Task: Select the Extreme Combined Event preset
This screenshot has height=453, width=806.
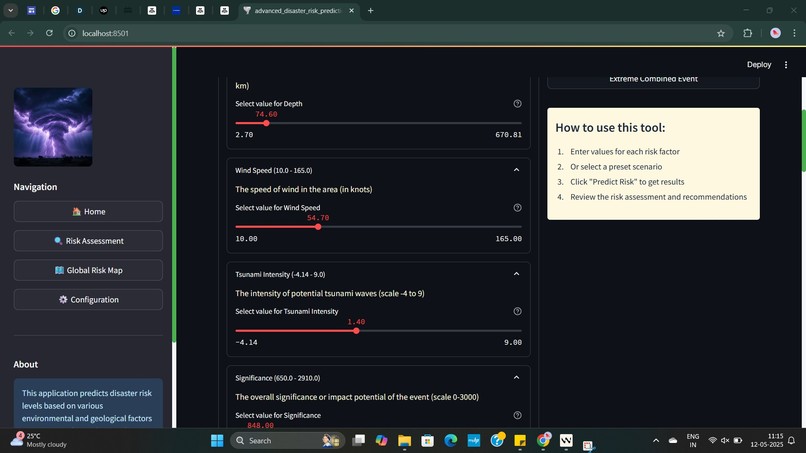Action: pos(653,80)
